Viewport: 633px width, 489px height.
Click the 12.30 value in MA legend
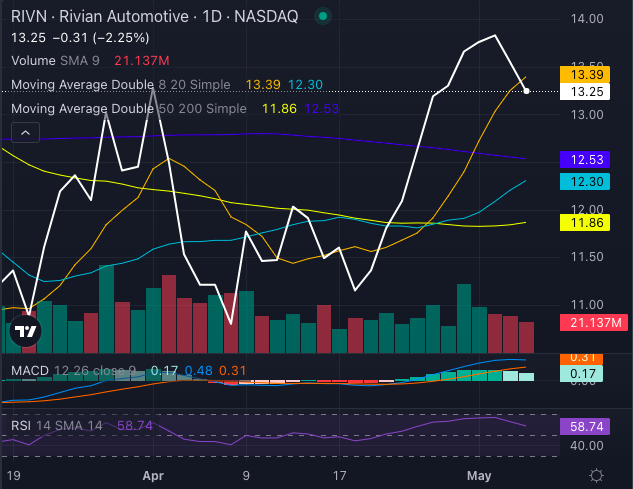click(306, 85)
